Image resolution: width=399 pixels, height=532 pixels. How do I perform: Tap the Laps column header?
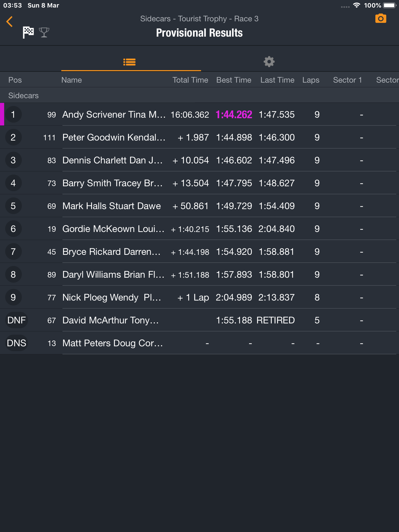[x=311, y=80]
